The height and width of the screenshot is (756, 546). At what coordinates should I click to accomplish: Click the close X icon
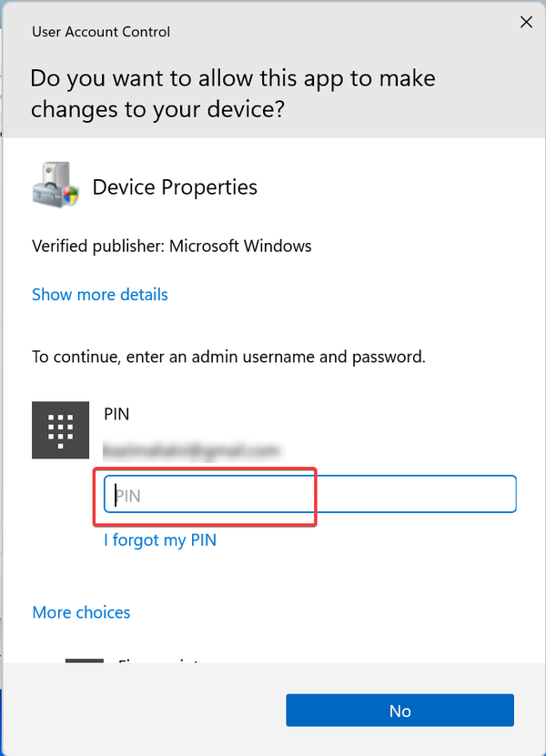click(x=526, y=22)
